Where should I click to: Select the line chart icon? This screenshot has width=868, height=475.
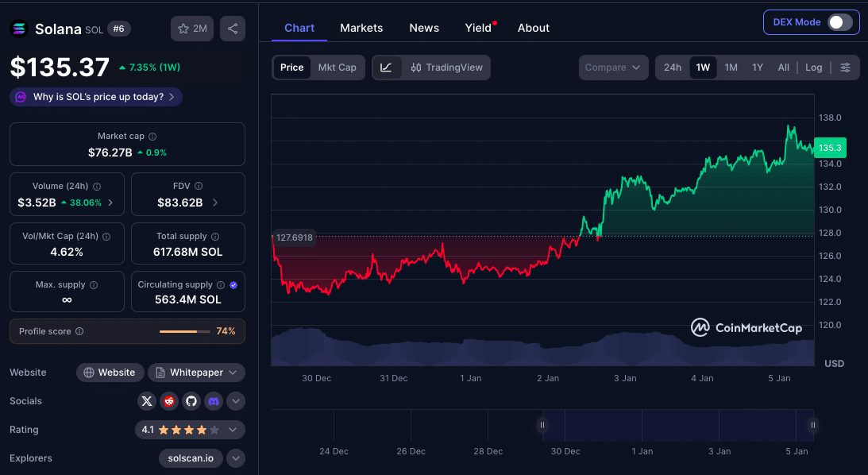(x=388, y=68)
